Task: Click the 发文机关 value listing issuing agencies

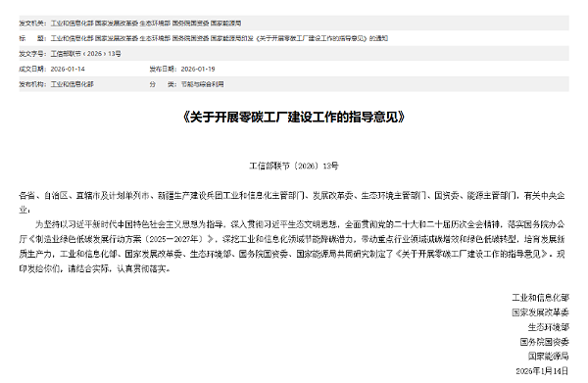Action: click(x=146, y=24)
